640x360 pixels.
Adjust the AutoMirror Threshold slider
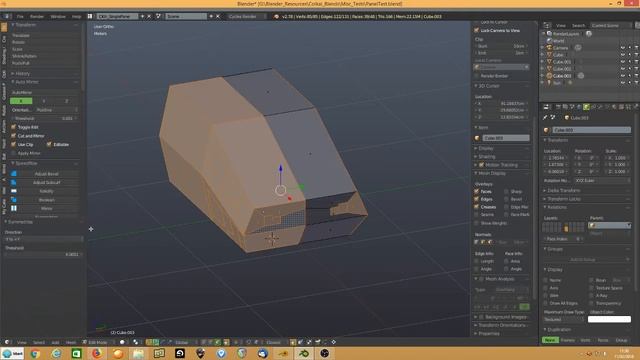pyautogui.click(x=44, y=118)
